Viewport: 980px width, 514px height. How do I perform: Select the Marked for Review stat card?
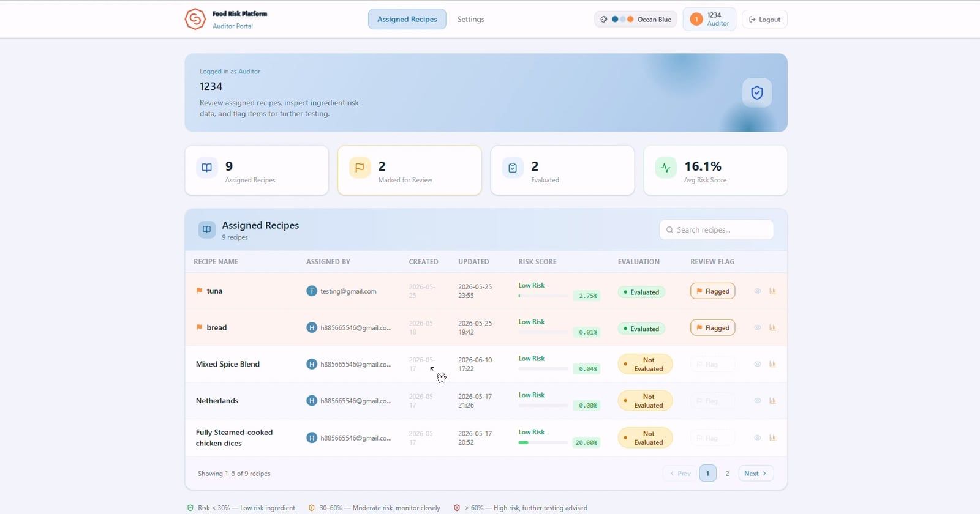pos(409,170)
